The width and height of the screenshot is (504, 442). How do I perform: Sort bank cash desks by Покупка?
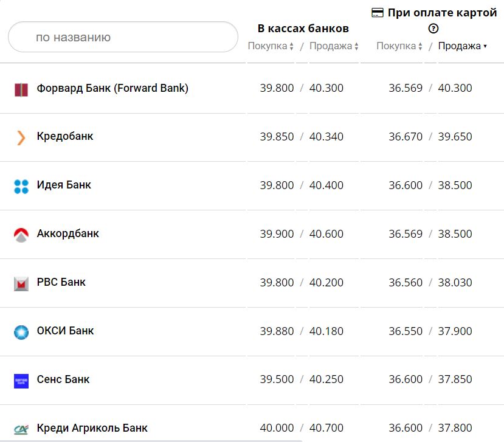[271, 46]
